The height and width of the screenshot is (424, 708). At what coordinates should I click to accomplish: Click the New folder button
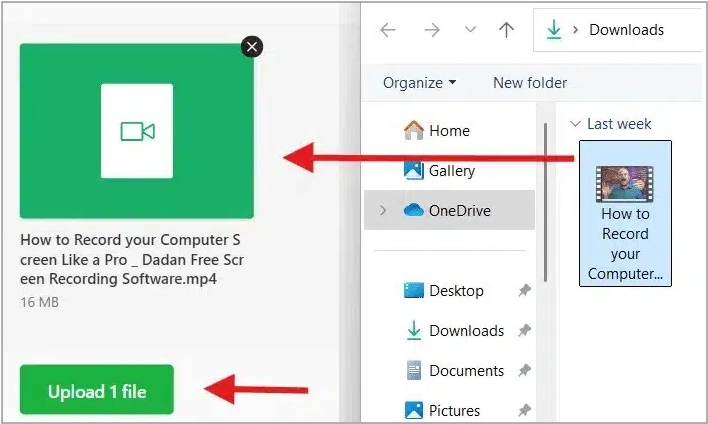(x=530, y=83)
